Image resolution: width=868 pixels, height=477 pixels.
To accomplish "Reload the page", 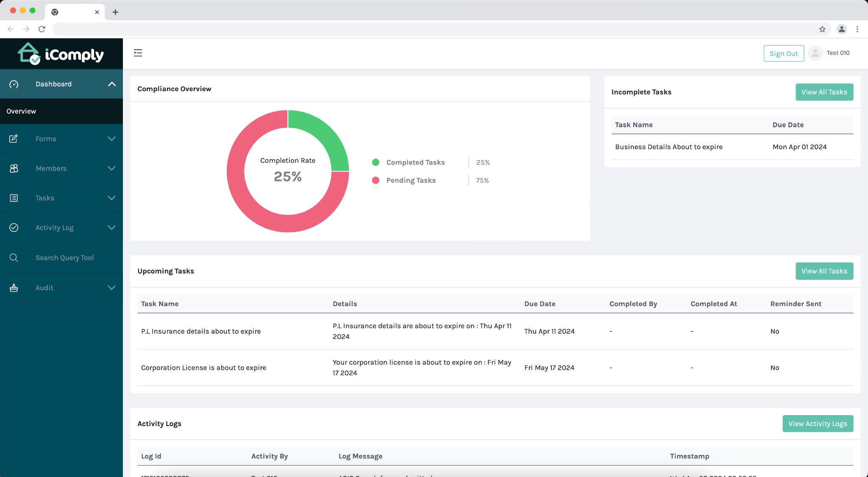I will (x=42, y=29).
